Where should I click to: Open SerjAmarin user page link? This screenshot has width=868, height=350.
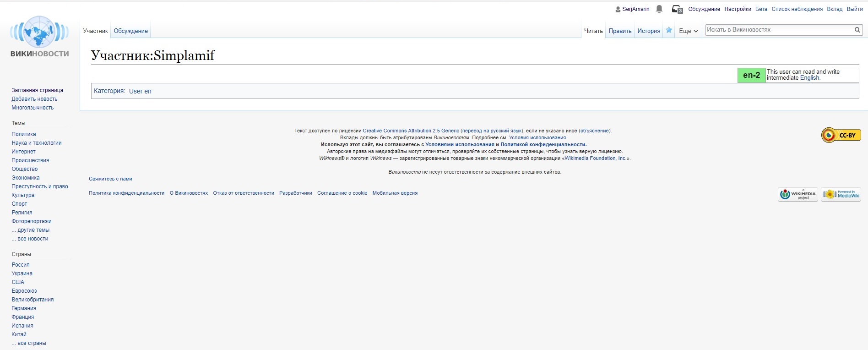tap(635, 9)
